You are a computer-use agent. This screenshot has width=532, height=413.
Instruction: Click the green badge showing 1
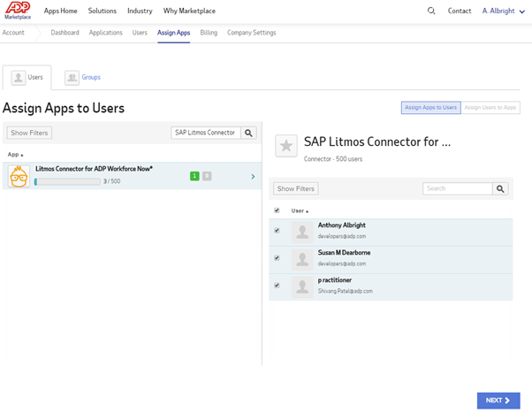coord(194,176)
